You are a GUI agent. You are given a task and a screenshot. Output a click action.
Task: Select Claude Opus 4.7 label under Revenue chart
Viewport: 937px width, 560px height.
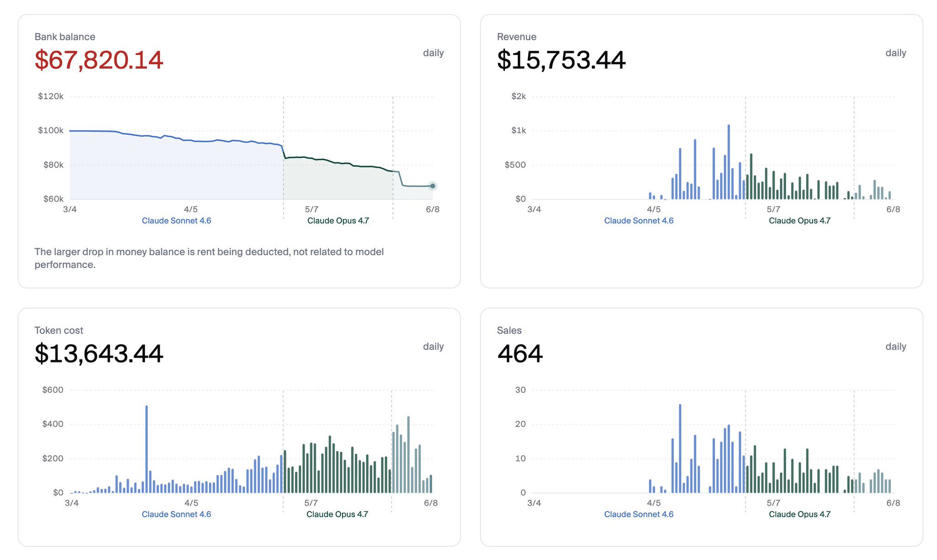click(x=799, y=221)
